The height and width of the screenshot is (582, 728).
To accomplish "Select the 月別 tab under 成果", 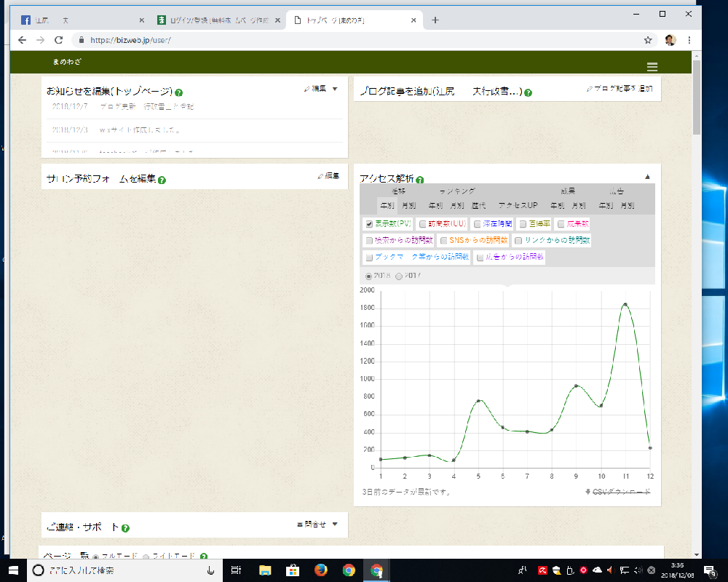I will pyautogui.click(x=579, y=205).
